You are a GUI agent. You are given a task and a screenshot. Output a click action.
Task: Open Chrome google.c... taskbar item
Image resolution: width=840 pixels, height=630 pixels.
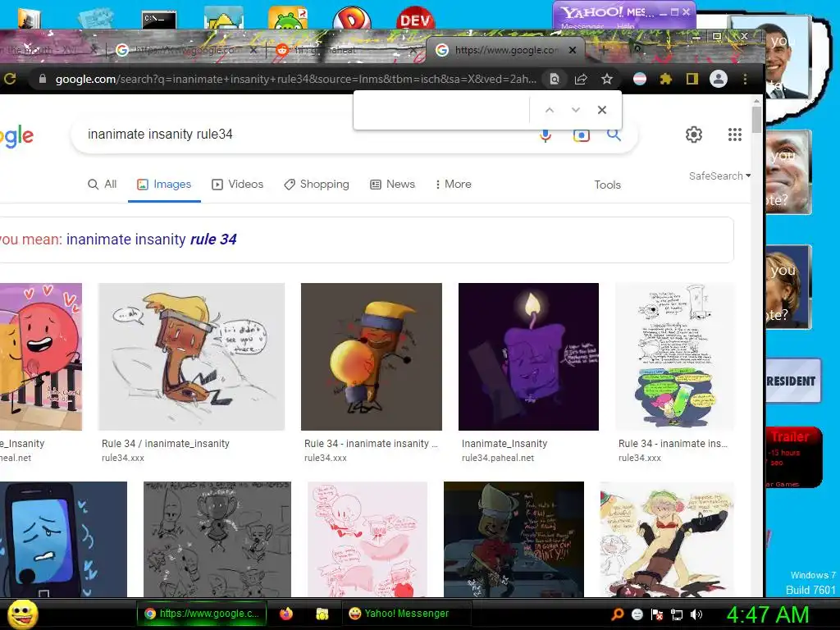(x=202, y=614)
